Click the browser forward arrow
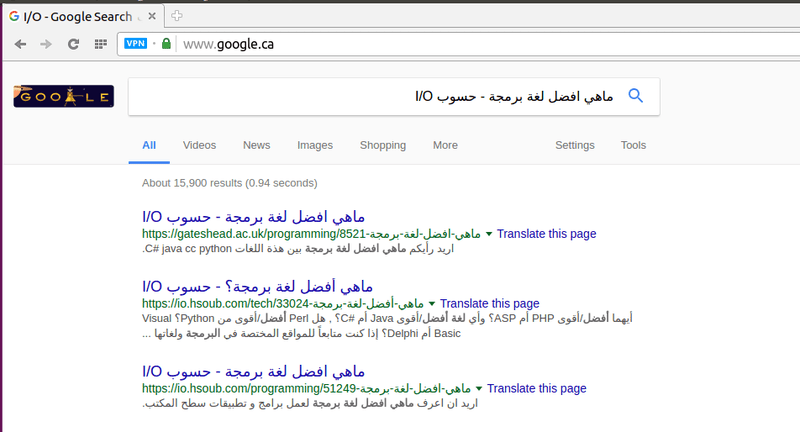The image size is (800, 432). (x=46, y=44)
